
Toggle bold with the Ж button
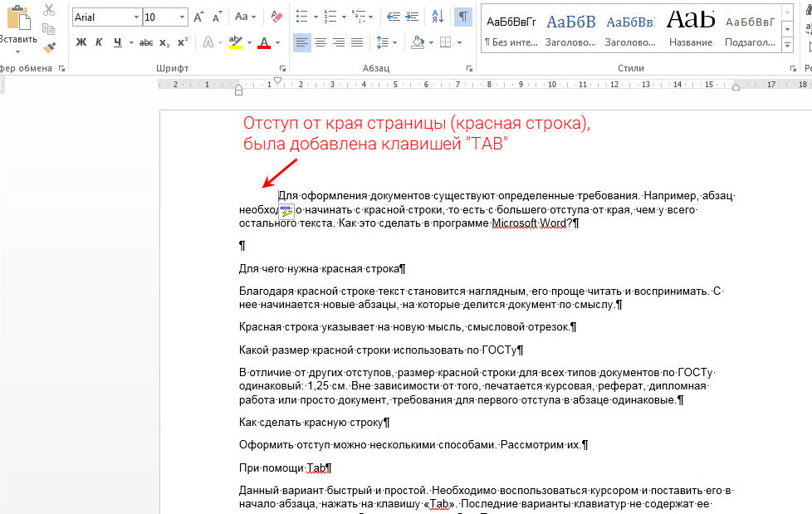coord(81,42)
